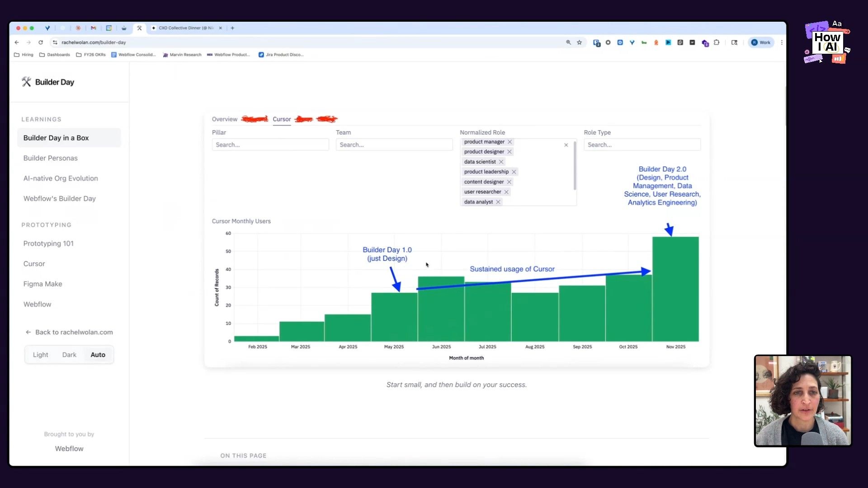This screenshot has width=868, height=488.
Task: Close the CXO Collective Dinner tab
Action: click(221, 28)
